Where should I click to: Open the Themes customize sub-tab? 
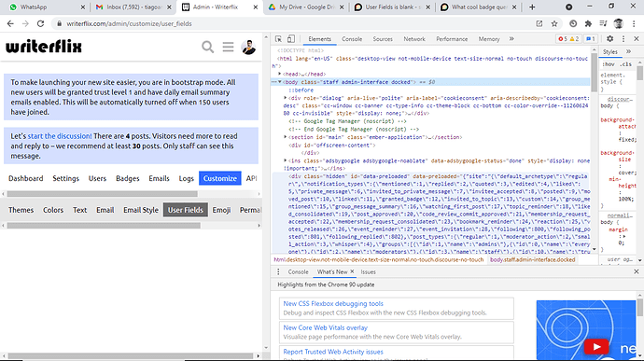21,210
